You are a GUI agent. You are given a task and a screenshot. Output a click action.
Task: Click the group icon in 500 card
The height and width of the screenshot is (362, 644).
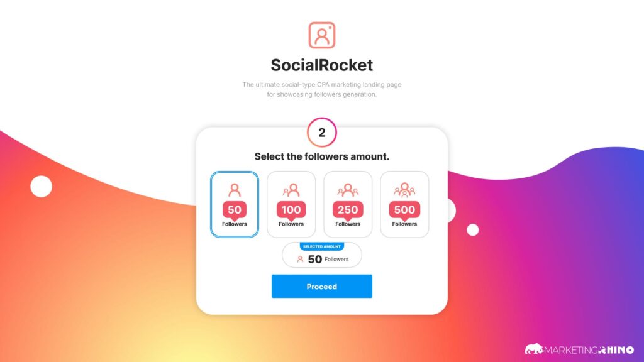coord(404,190)
